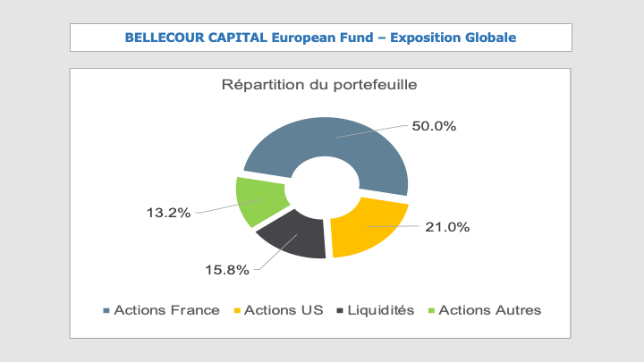Click the blue legend swatch for Actions France
The width and height of the screenshot is (644, 362).
point(107,311)
